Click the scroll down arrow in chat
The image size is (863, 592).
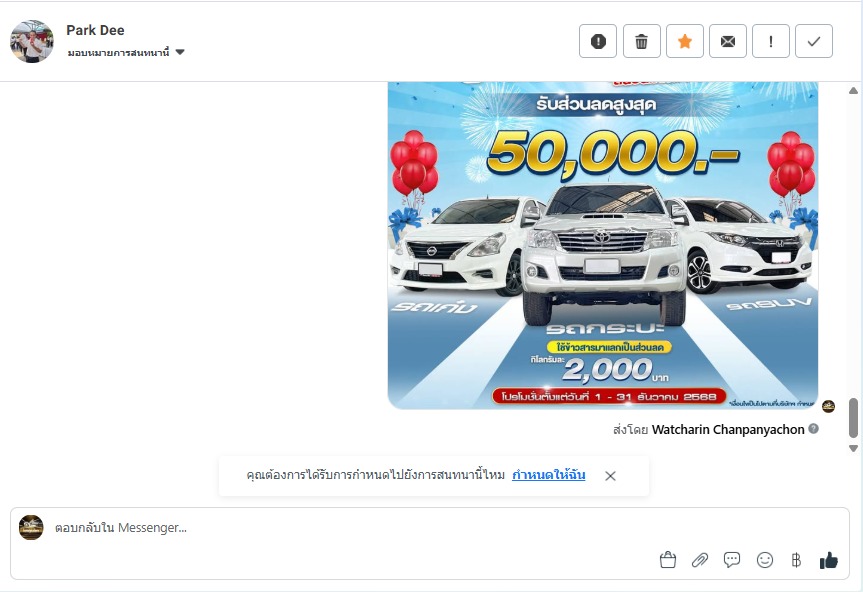(853, 448)
